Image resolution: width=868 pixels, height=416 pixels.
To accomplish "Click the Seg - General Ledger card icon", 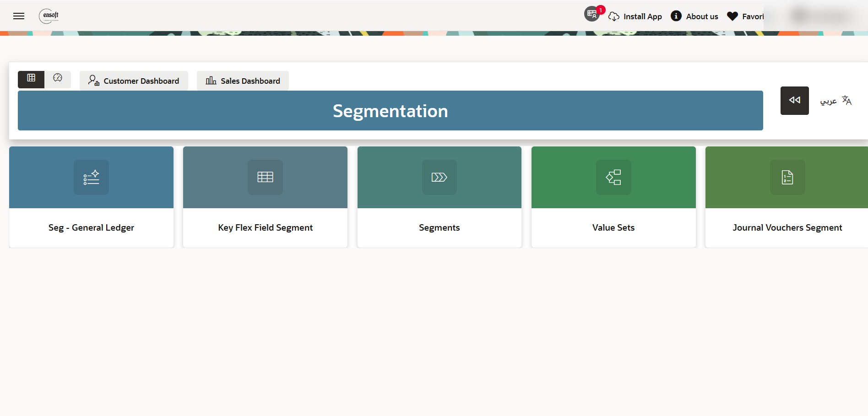I will point(91,177).
